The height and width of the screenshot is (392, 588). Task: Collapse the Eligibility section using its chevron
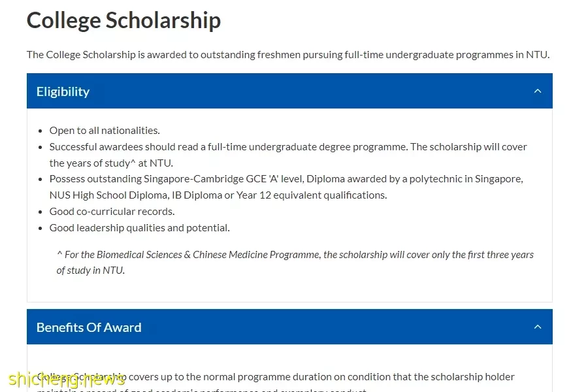[x=538, y=91]
